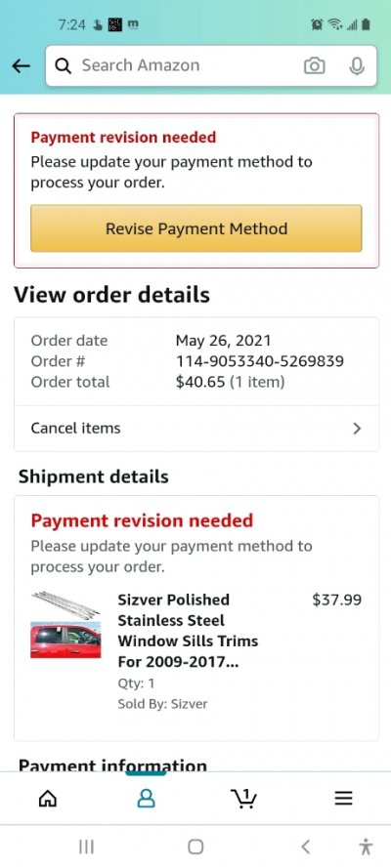The image size is (391, 868).
Task: Go to Amazon home tab
Action: coord(48,798)
